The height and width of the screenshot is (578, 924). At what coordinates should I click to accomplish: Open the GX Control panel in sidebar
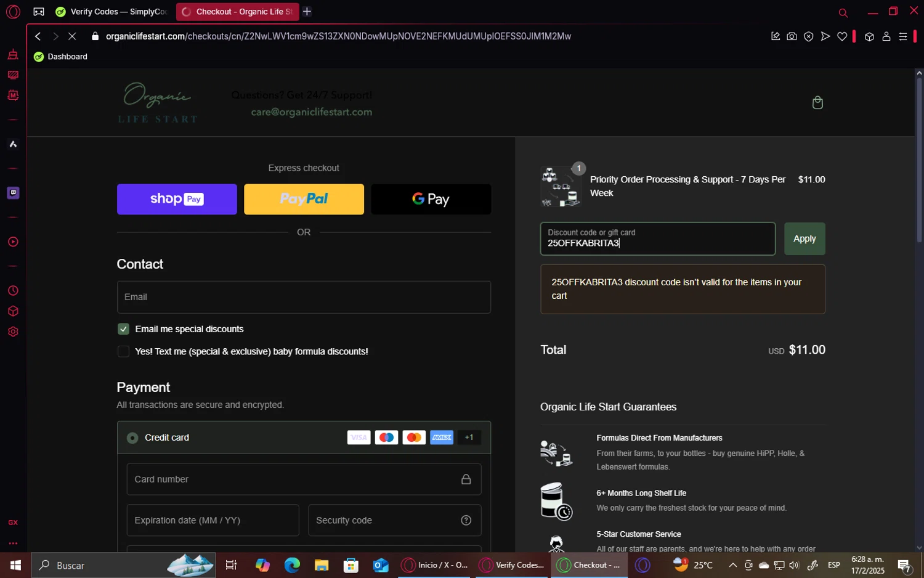(13, 75)
